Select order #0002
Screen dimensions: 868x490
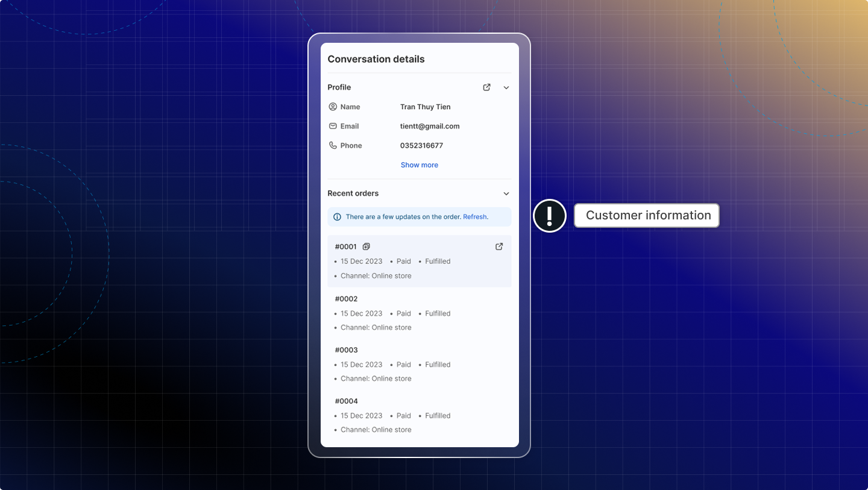347,299
